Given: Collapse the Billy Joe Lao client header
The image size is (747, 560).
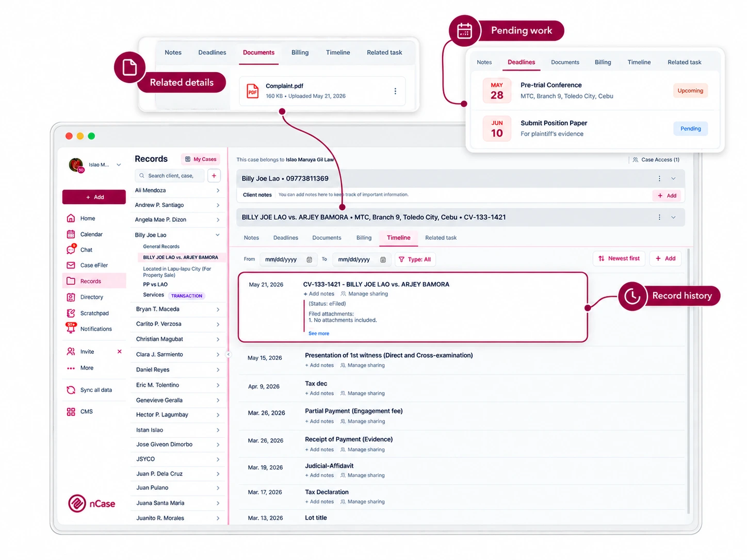Looking at the screenshot, I should 673,179.
